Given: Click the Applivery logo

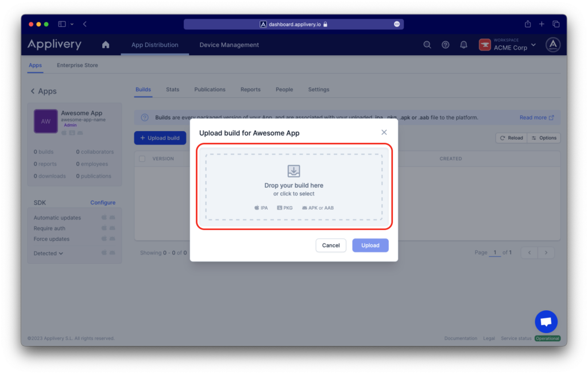Looking at the screenshot, I should point(55,44).
